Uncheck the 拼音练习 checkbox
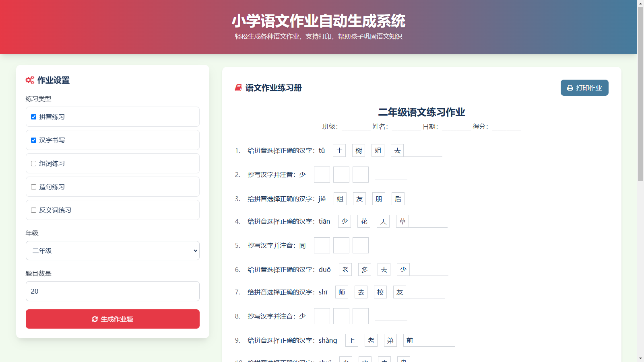Screen dimensions: 644x362 tap(34, 117)
